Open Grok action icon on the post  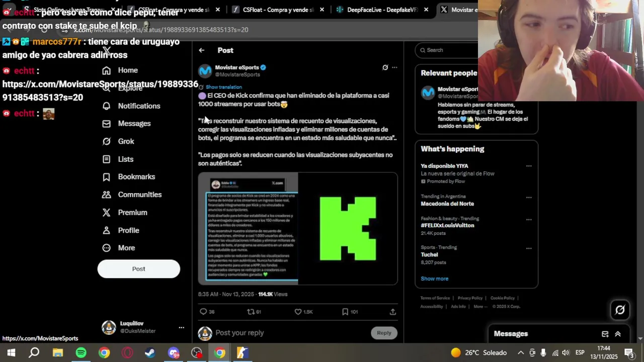coord(385,67)
